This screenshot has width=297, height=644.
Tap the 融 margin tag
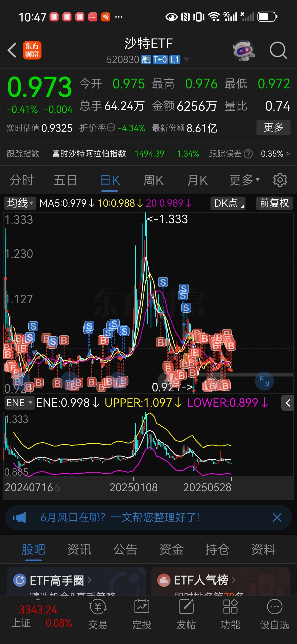coord(146,59)
